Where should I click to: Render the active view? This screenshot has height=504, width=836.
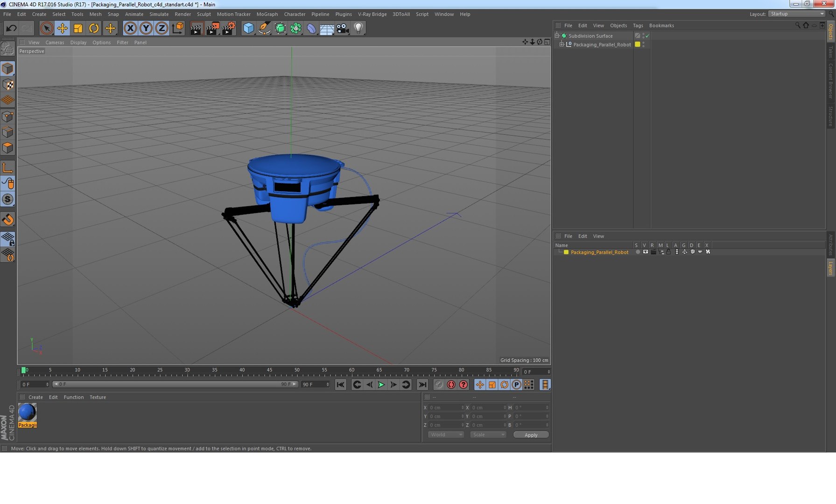[197, 28]
